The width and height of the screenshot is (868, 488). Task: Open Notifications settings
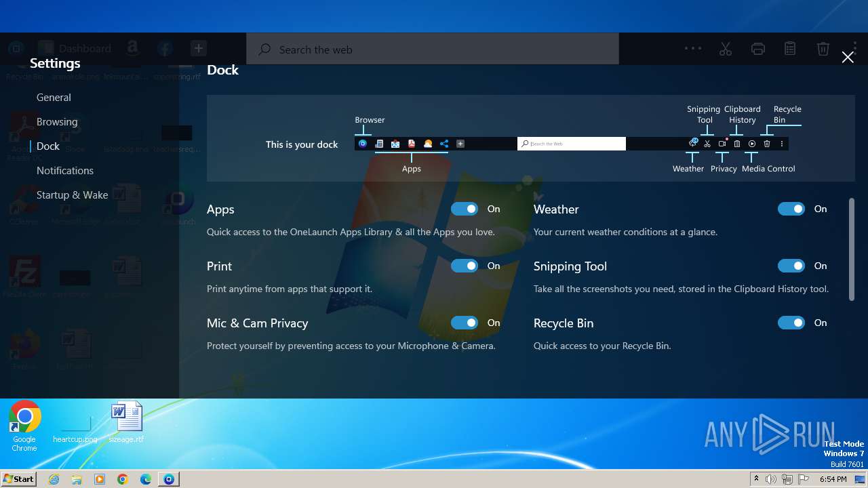click(65, 170)
